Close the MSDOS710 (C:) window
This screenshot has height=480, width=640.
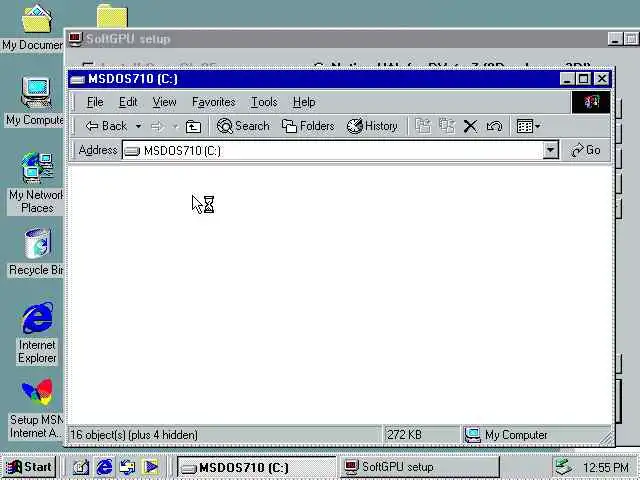[x=602, y=79]
